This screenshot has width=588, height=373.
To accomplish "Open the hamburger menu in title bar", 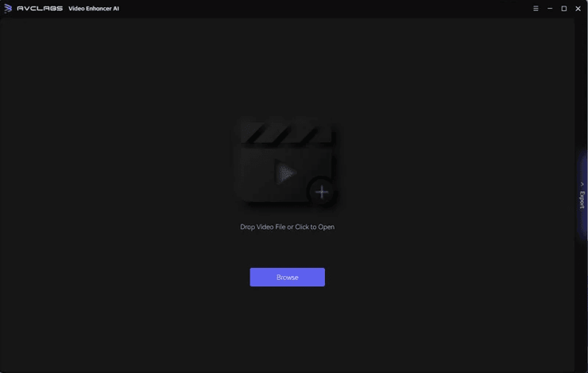I will tap(536, 8).
